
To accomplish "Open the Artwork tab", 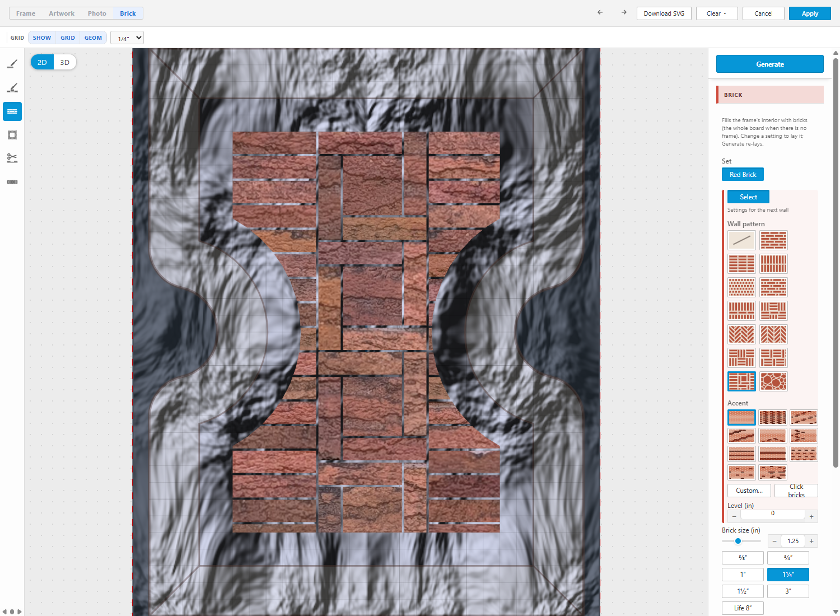I will 62,13.
